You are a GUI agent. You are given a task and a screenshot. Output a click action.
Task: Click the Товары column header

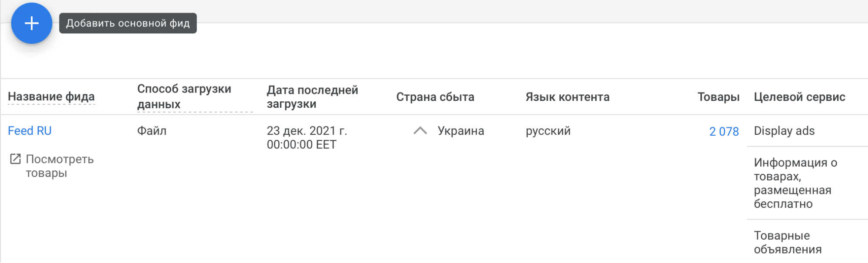(718, 97)
